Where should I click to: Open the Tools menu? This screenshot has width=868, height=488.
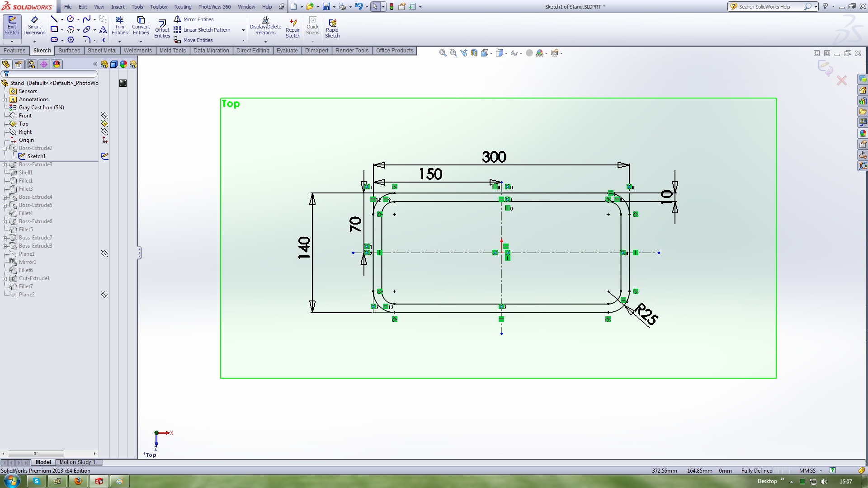pyautogui.click(x=137, y=7)
